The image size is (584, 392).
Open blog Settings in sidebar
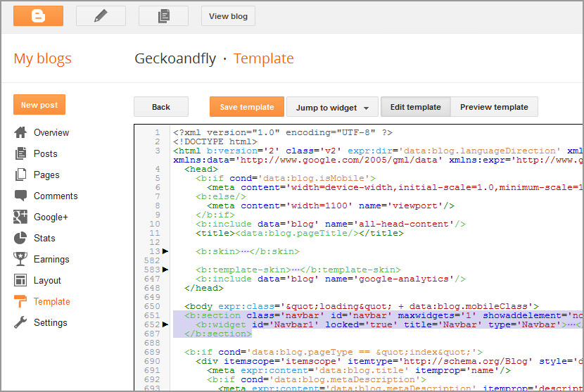click(50, 323)
